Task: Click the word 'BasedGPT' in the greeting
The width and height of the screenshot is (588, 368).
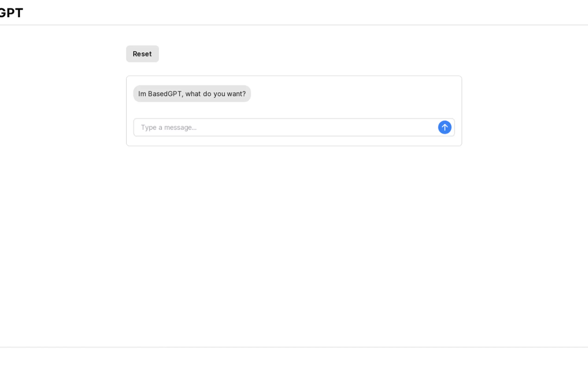Action: (165, 94)
